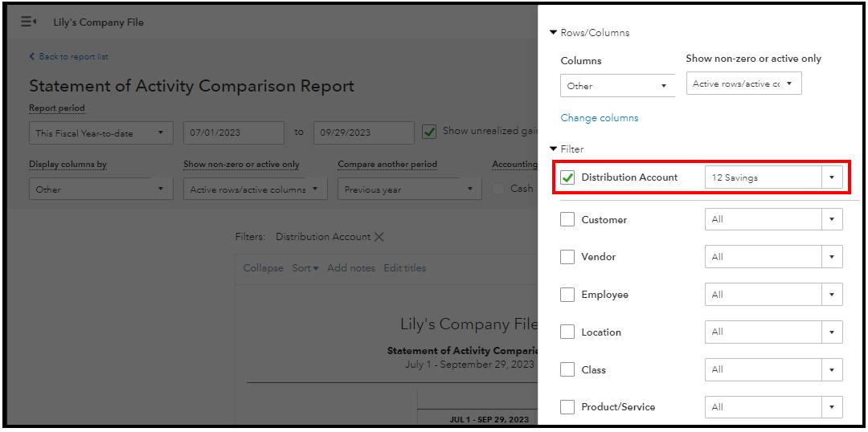868x432 pixels.
Task: Open the 12 Savings account dropdown
Action: tap(773, 177)
